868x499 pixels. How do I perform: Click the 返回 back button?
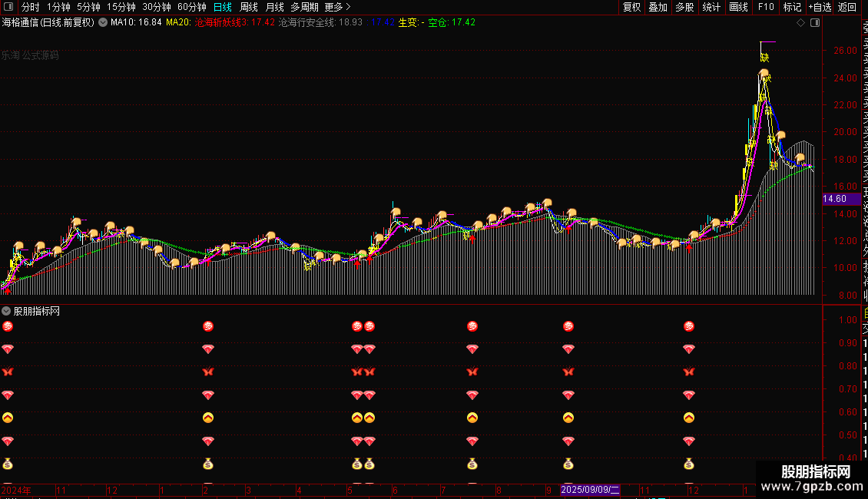pyautogui.click(x=847, y=7)
